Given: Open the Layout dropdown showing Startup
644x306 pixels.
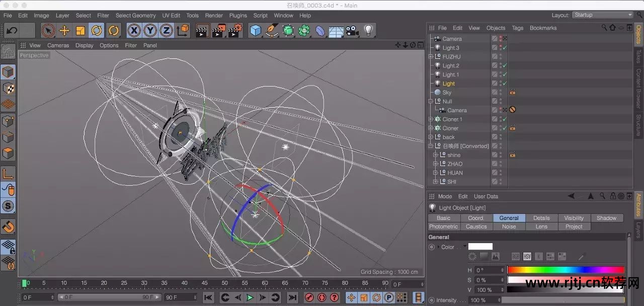Looking at the screenshot, I should pos(602,15).
